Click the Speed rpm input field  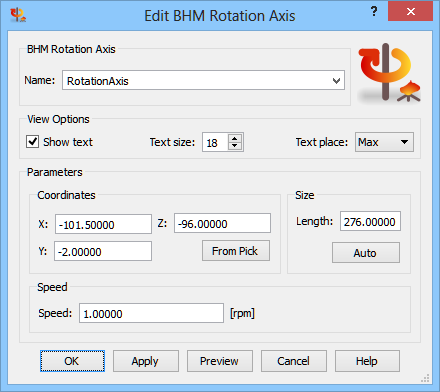click(x=151, y=313)
